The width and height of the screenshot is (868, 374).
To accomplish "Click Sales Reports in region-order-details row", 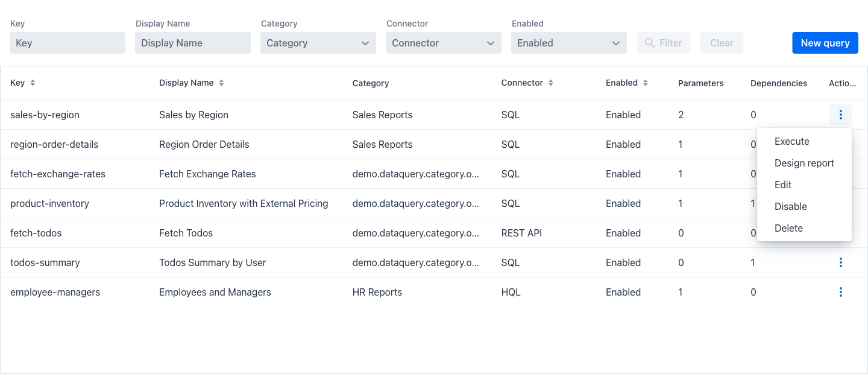I will coord(382,144).
